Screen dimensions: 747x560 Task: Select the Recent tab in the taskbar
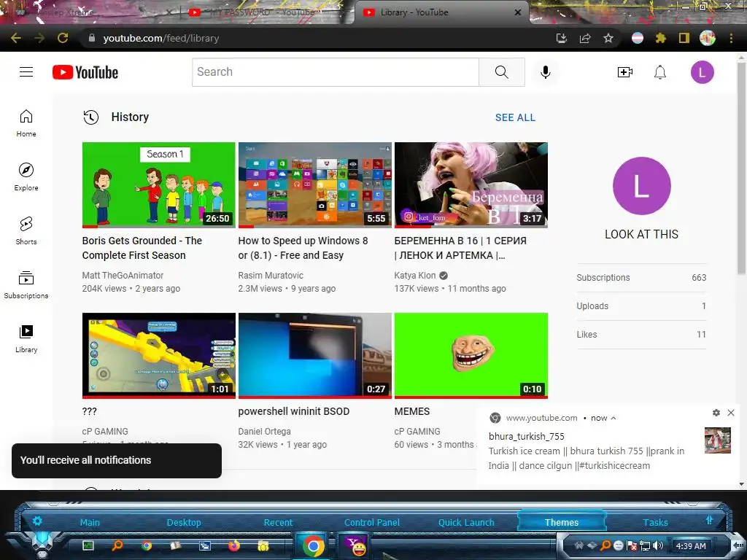tap(278, 522)
